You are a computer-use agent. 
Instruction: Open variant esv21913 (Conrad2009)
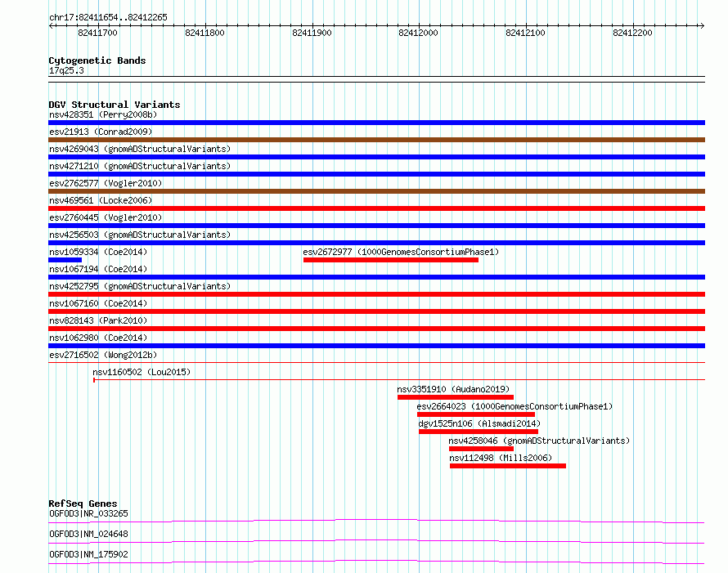(101, 132)
